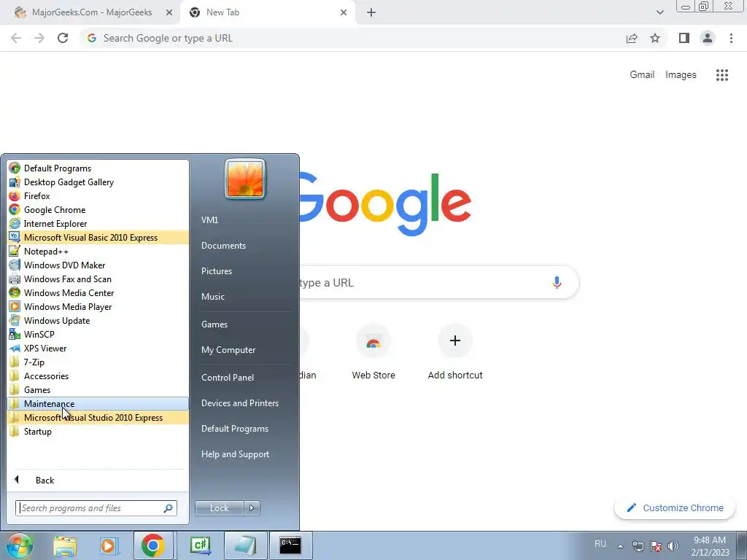Click the RU language indicator
Screen dimensions: 747x560
pos(600,544)
